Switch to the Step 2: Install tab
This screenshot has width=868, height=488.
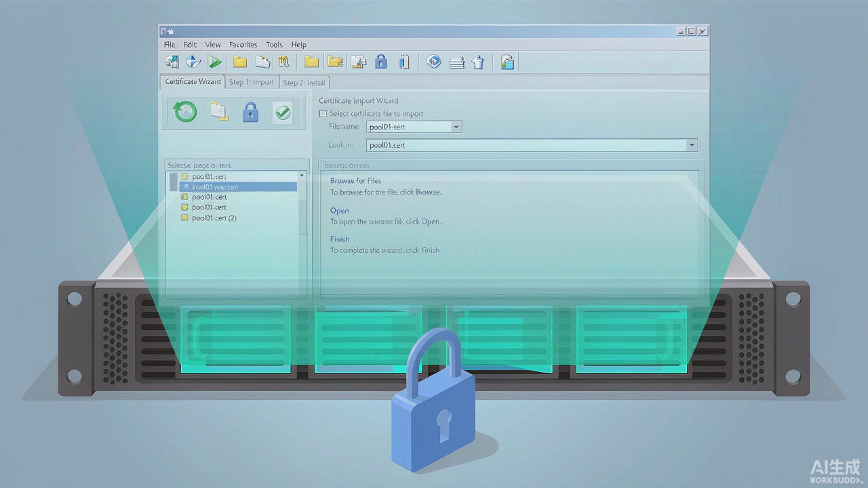pyautogui.click(x=304, y=83)
